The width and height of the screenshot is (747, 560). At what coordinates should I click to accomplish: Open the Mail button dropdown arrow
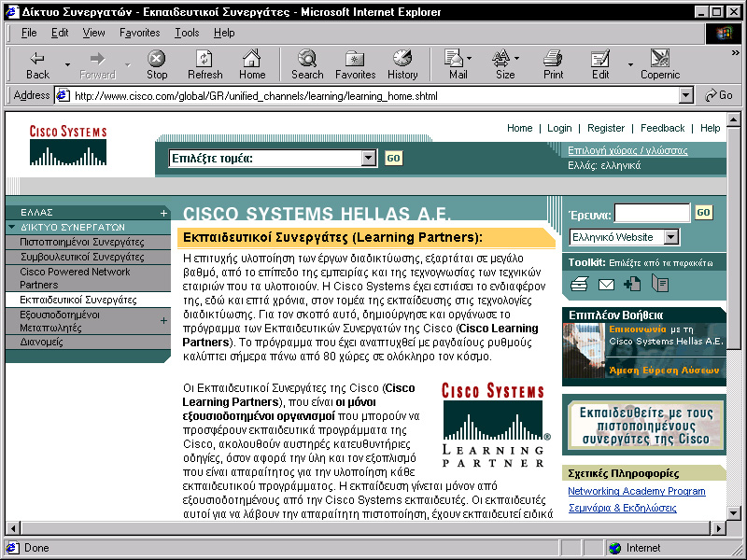(x=470, y=58)
